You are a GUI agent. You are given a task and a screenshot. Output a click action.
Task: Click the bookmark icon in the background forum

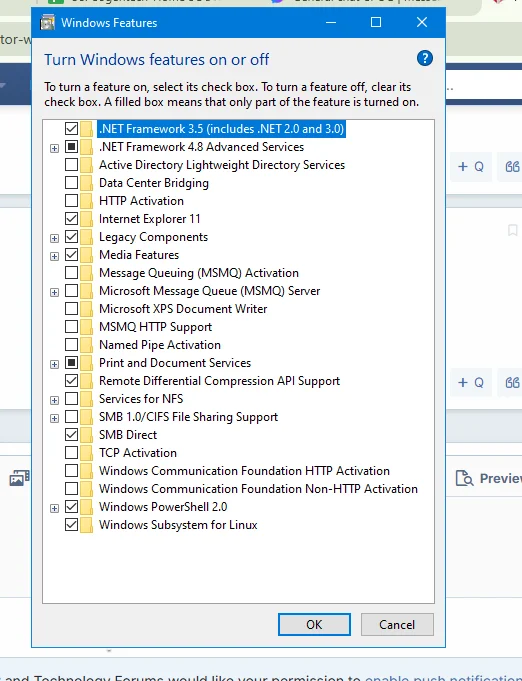[512, 230]
